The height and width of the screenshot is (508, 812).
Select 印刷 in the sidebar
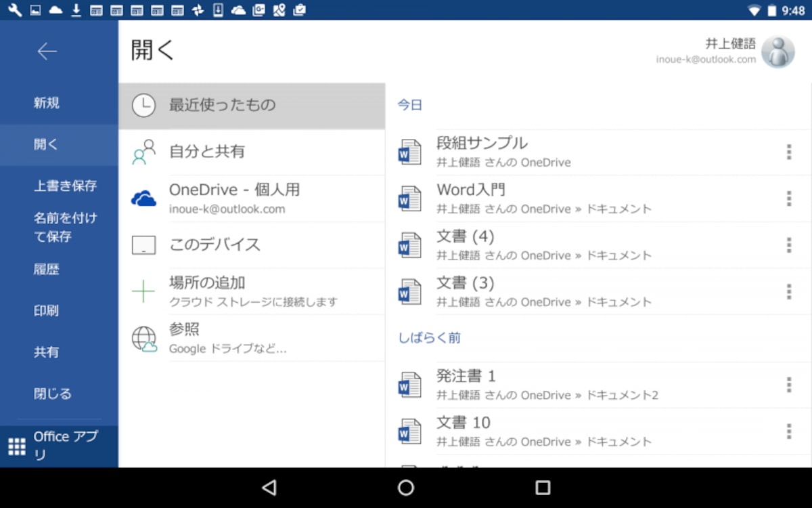[x=59, y=311]
